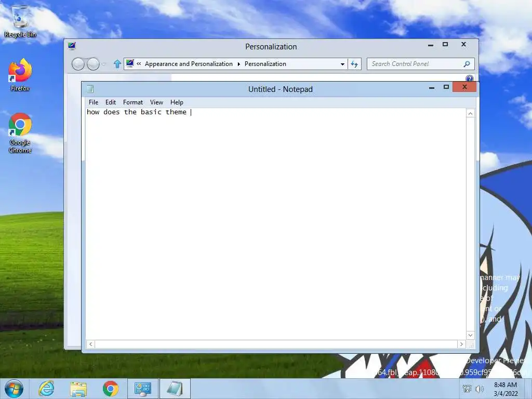532x399 pixels.
Task: Click the network icon in system tray
Action: 467,389
